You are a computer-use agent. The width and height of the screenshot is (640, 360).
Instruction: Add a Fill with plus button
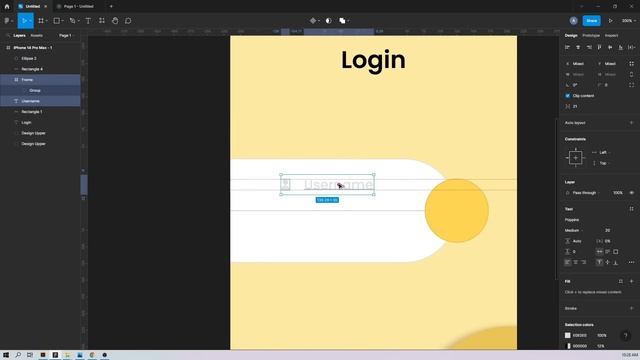(631, 281)
